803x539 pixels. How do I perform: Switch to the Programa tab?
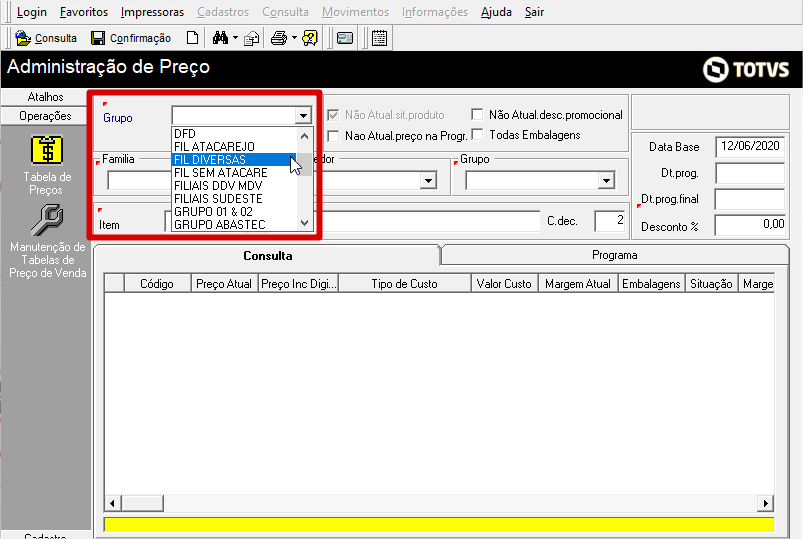615,255
